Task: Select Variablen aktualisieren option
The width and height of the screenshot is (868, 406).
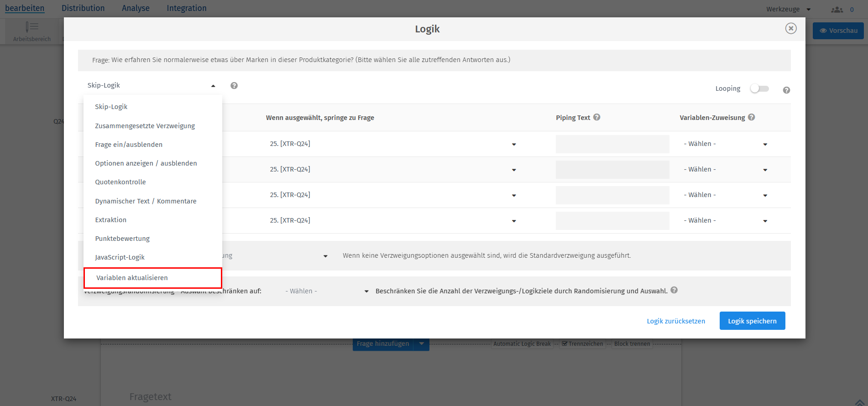Action: [153, 278]
